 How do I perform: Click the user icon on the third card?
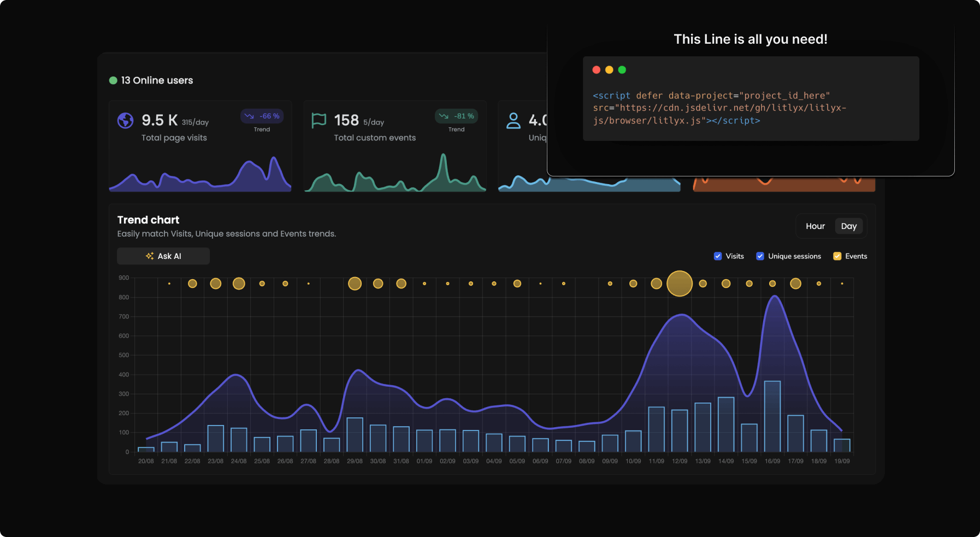point(513,120)
